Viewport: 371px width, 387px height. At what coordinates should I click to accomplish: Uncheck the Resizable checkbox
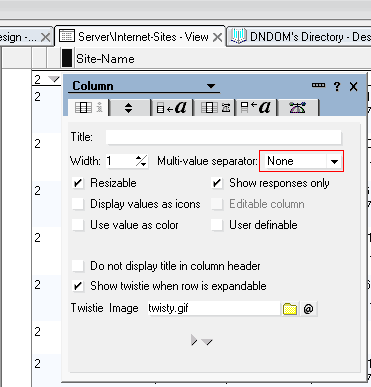tap(78, 183)
